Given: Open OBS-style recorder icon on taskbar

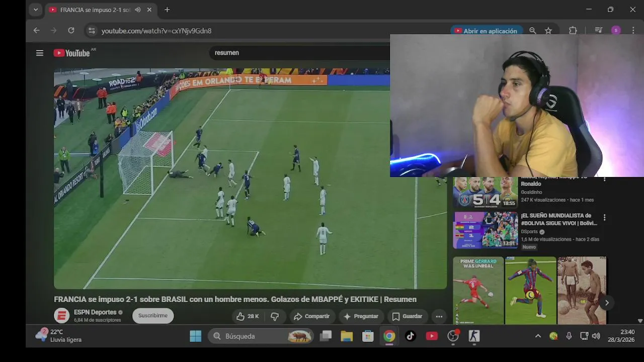Looking at the screenshot, I should tap(453, 336).
